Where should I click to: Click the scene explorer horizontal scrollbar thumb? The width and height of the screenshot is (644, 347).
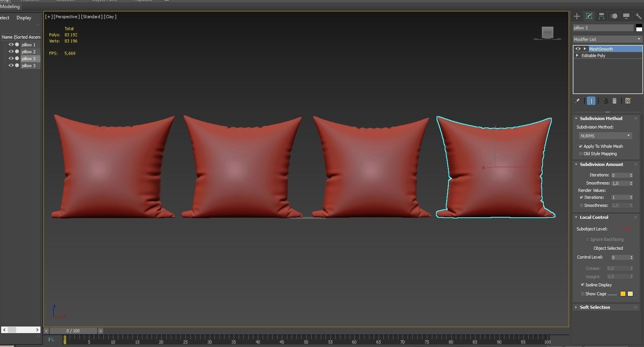12,330
